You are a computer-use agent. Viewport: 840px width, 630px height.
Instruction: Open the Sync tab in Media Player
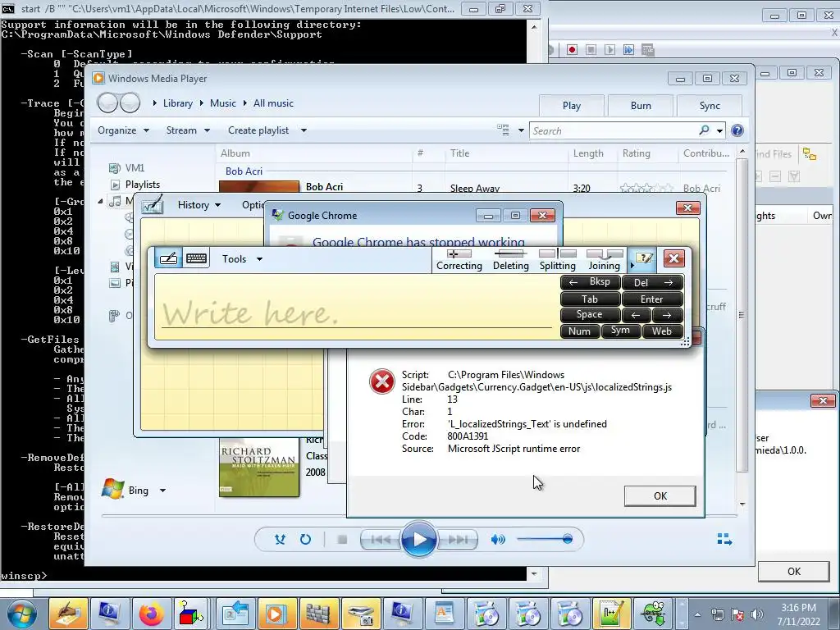(x=710, y=106)
